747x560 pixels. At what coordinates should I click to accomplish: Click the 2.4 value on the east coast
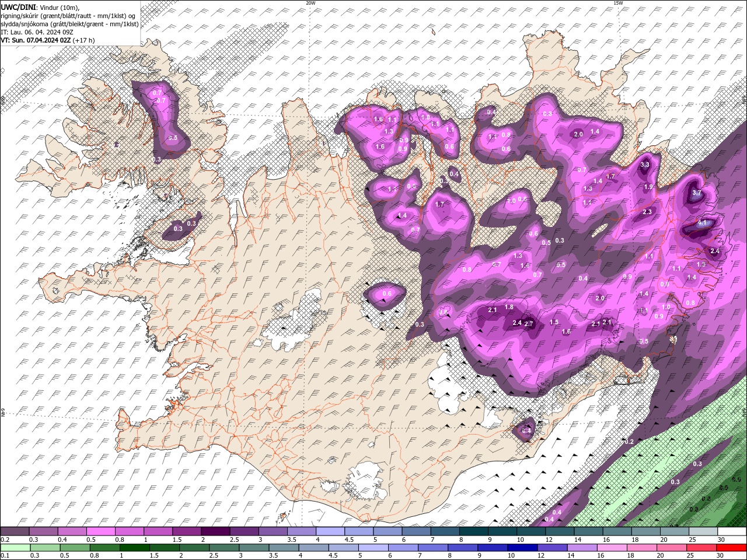(715, 251)
